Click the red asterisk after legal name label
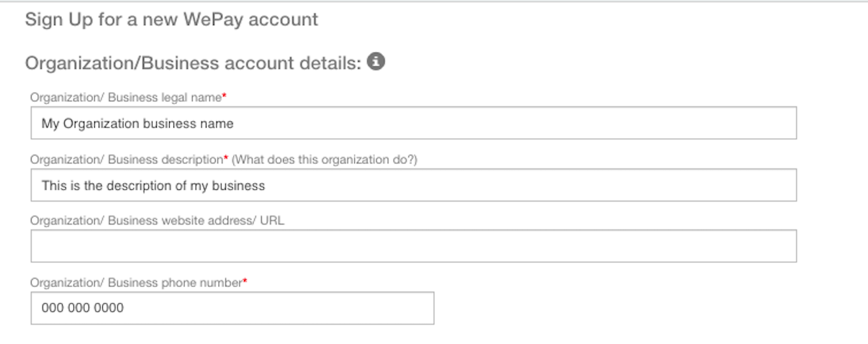868x344 pixels. click(x=225, y=96)
